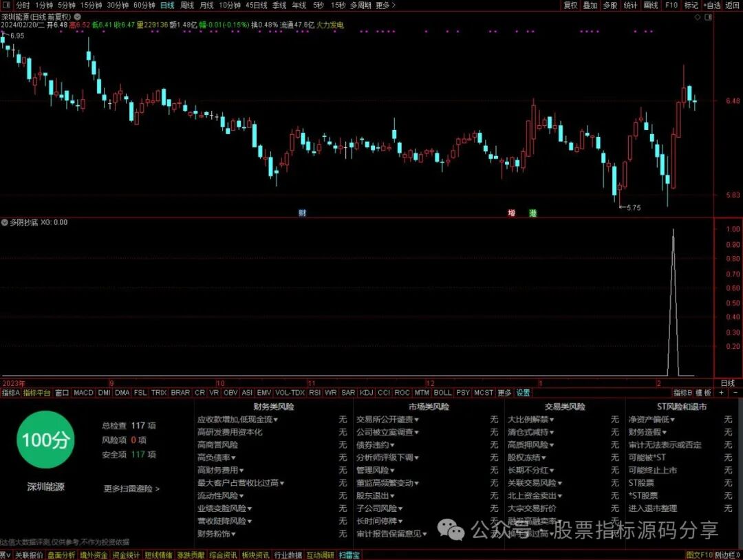Image resolution: width=743 pixels, height=560 pixels.
Task: Select the 周线 weekly period
Action: pyautogui.click(x=187, y=6)
